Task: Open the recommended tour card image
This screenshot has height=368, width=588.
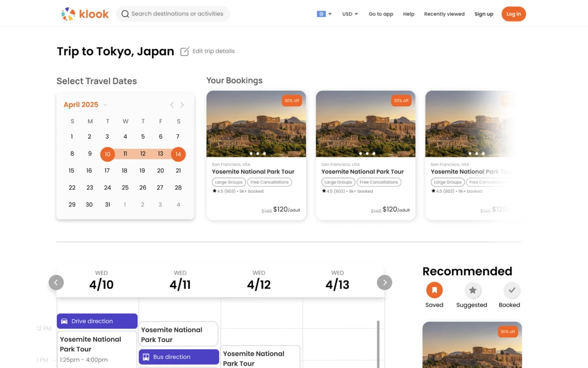Action: click(x=472, y=345)
